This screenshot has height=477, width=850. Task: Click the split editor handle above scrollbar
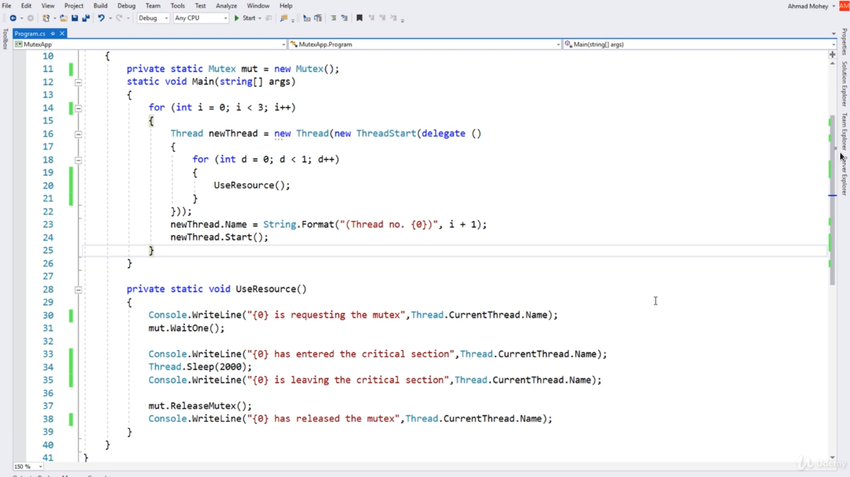[833, 55]
